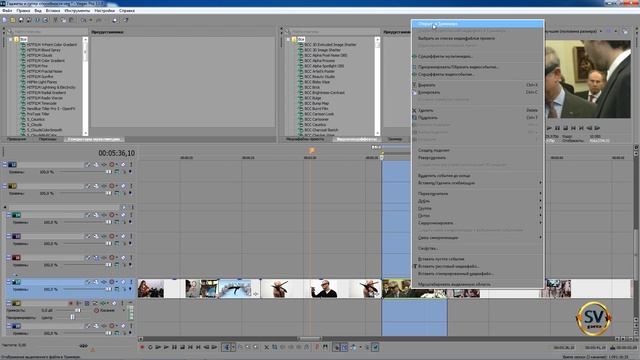The height and width of the screenshot is (360, 640).
Task: Minimize the audio track
Action: [x=9, y=303]
